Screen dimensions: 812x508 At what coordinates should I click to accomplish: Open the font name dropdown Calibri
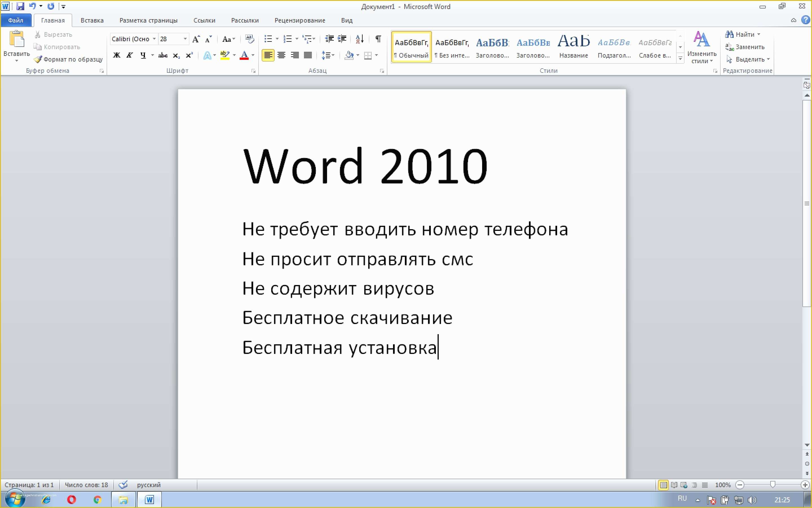[154, 39]
